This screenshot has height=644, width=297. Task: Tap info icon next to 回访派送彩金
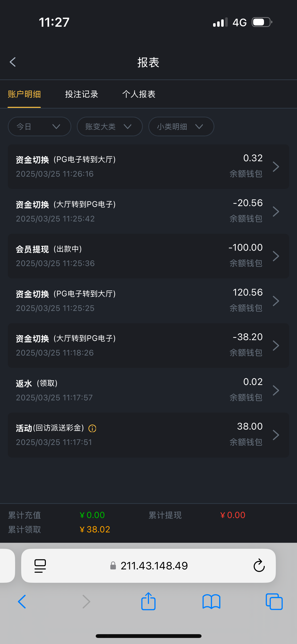(x=92, y=428)
